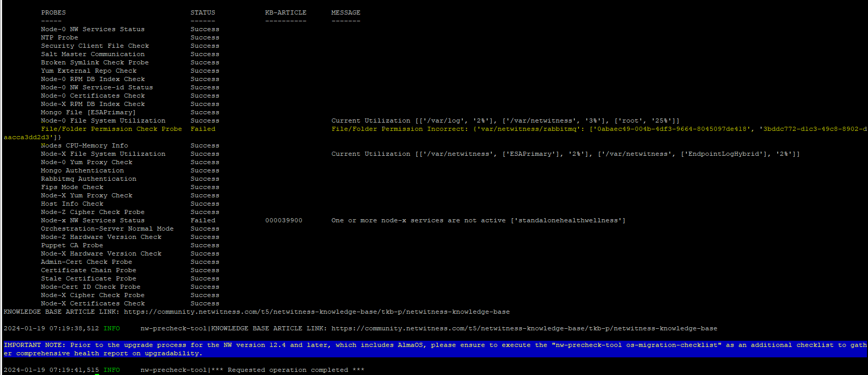
Task: Click 'Mongo File [ESAPrimary]' probe name
Action: (89, 112)
